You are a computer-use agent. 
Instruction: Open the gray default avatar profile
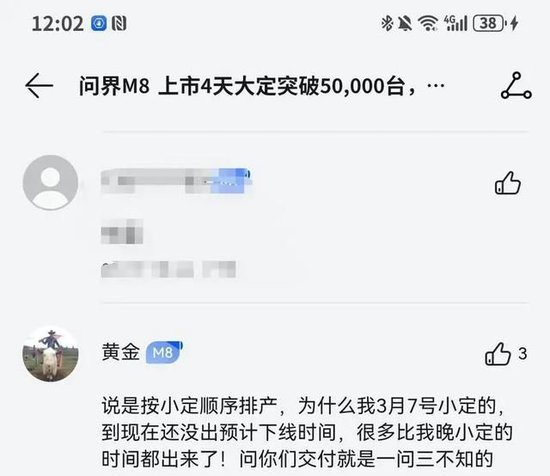point(51,182)
